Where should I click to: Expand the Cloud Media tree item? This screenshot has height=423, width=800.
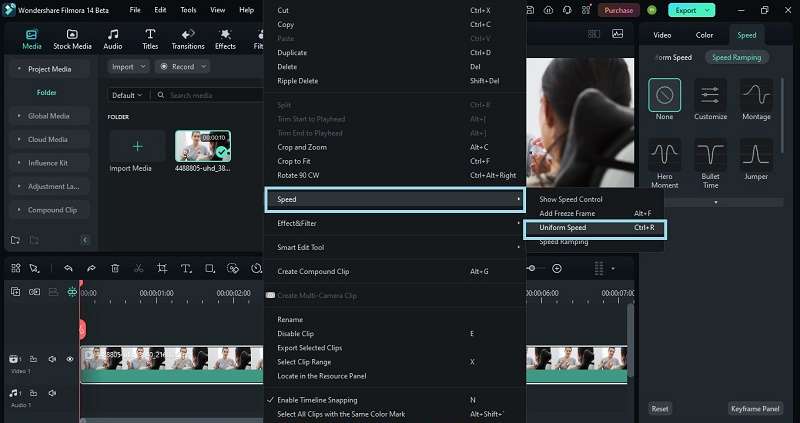click(x=19, y=139)
